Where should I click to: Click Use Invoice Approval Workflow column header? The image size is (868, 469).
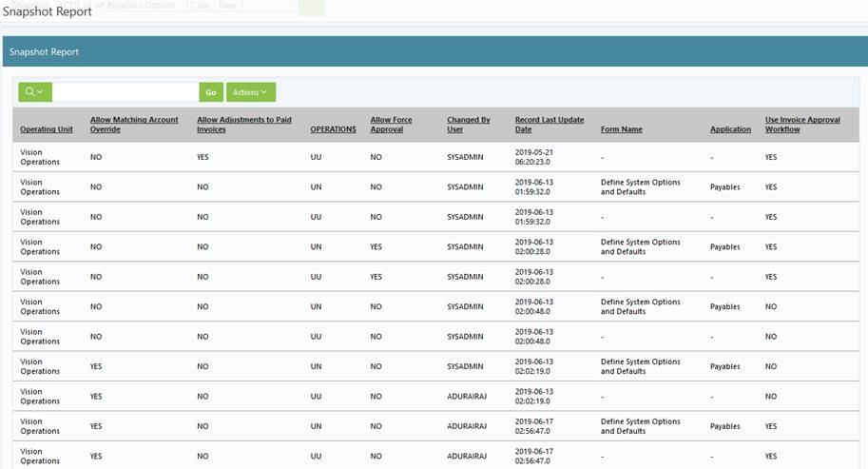click(x=802, y=125)
